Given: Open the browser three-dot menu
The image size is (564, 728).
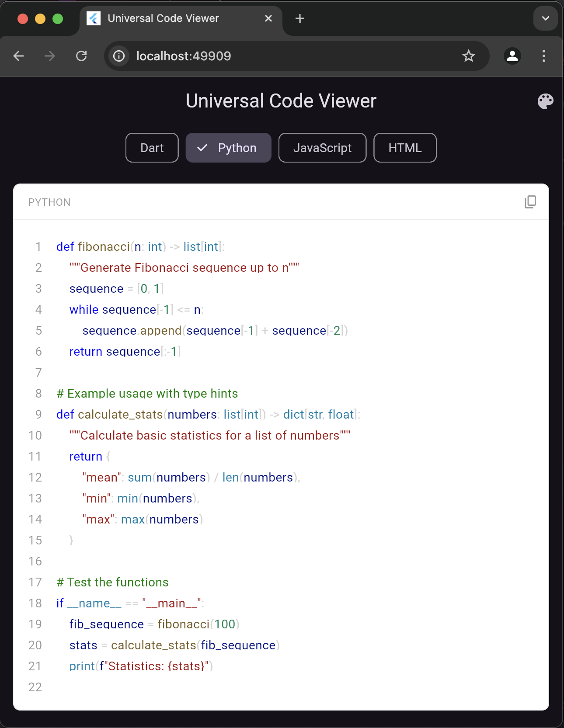Looking at the screenshot, I should click(x=544, y=56).
